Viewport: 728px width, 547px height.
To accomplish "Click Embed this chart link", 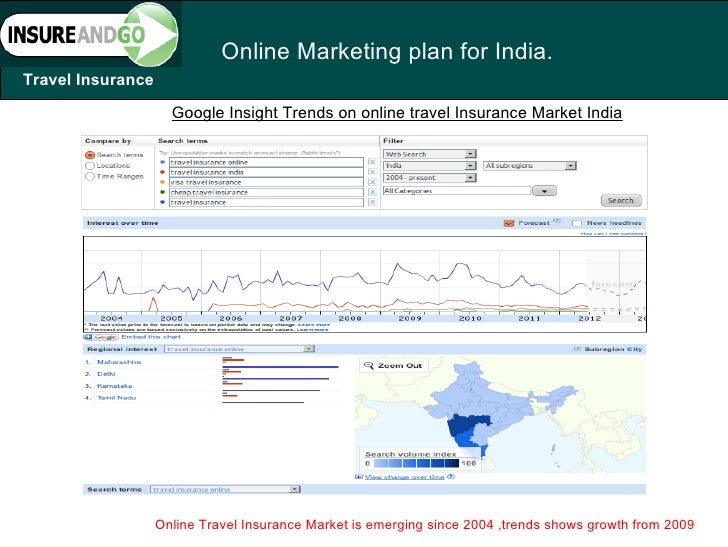I will click(151, 337).
